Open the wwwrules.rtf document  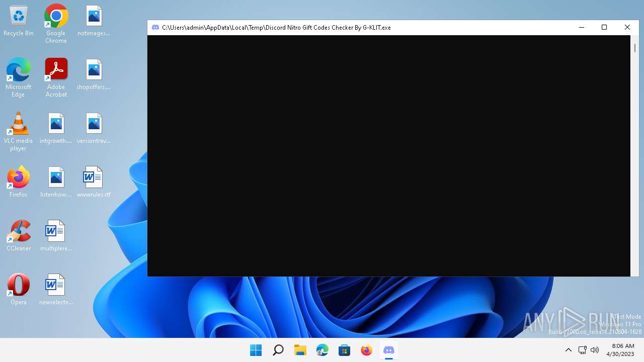[x=94, y=182]
